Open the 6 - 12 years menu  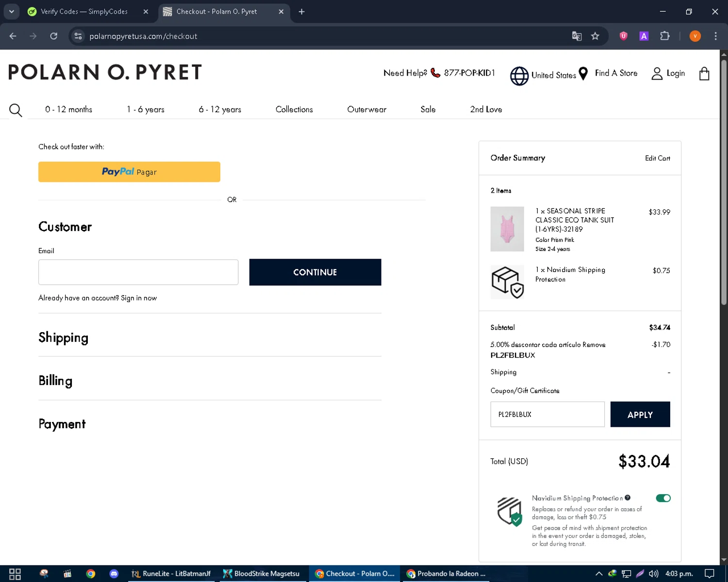coord(220,110)
